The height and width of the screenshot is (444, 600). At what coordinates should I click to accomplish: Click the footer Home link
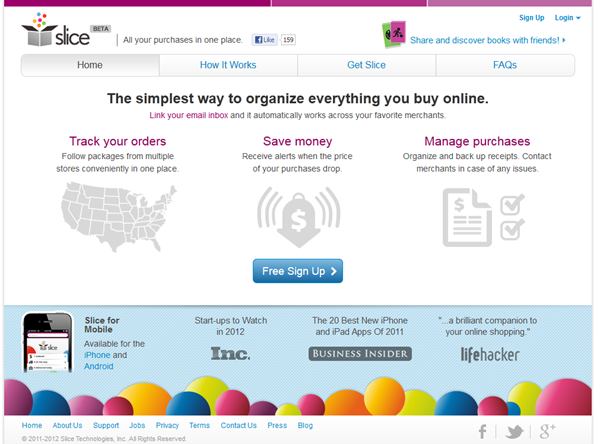tap(32, 425)
